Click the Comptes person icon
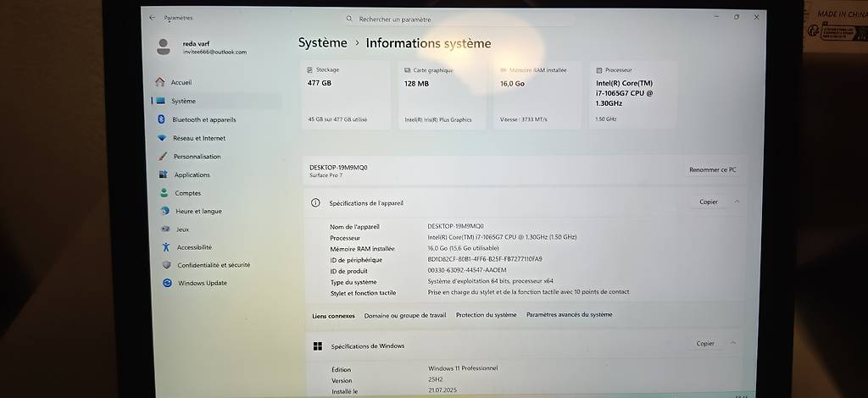 coord(164,193)
